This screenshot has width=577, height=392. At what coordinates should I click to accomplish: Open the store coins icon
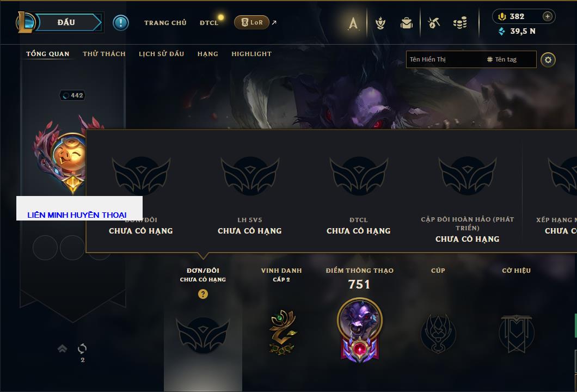460,23
